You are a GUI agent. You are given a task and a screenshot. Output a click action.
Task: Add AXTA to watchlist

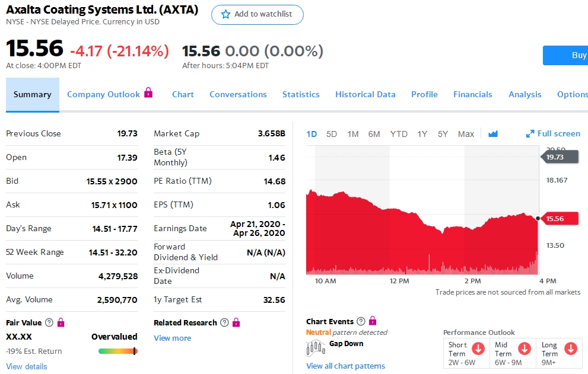[258, 15]
